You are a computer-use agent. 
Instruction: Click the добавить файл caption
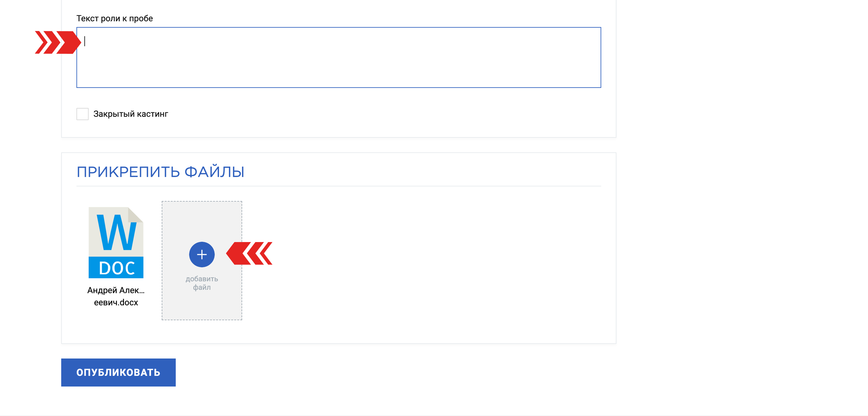(x=202, y=283)
